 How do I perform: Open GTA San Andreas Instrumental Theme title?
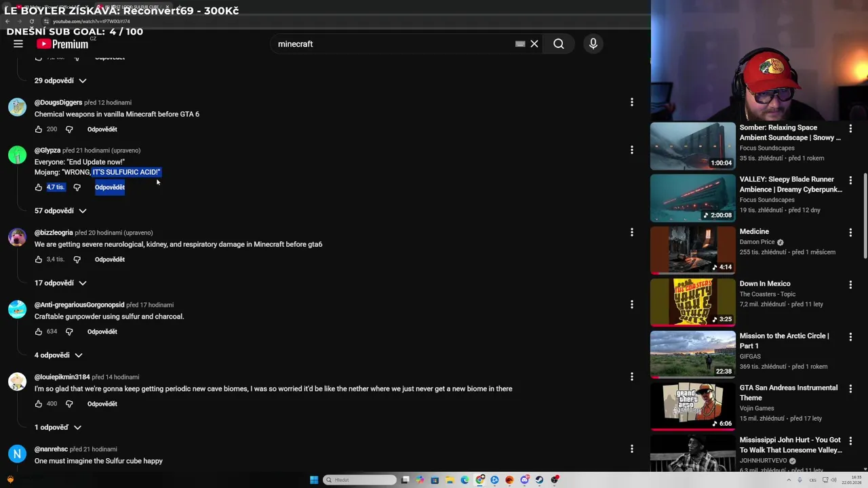[x=789, y=392]
